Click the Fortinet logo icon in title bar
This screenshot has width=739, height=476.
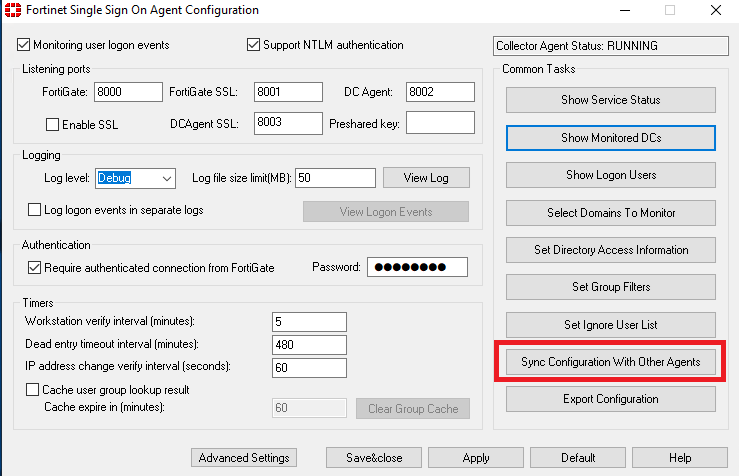click(13, 10)
